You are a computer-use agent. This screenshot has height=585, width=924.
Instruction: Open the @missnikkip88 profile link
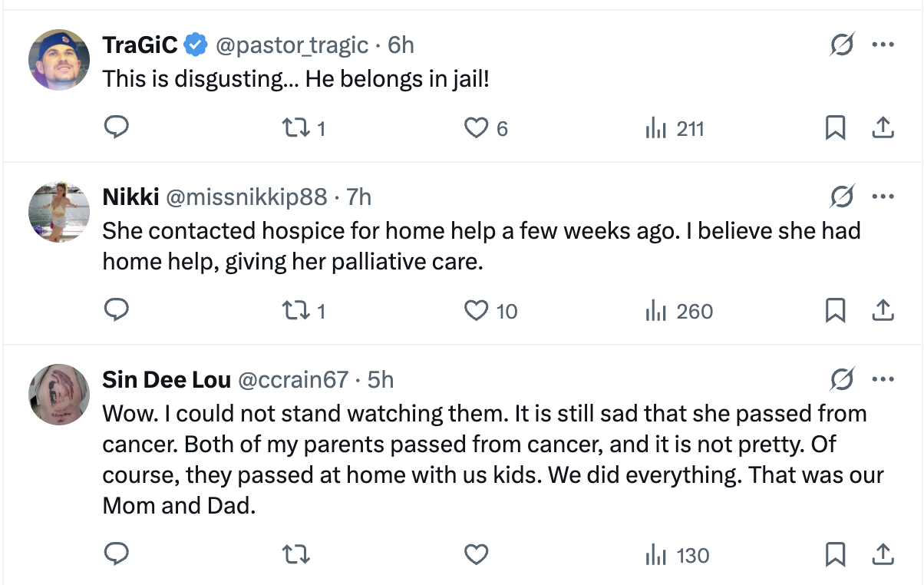(246, 197)
